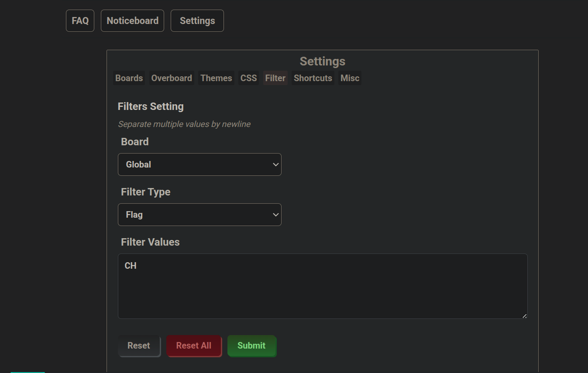
Task: Submit the filter settings
Action: tap(251, 346)
